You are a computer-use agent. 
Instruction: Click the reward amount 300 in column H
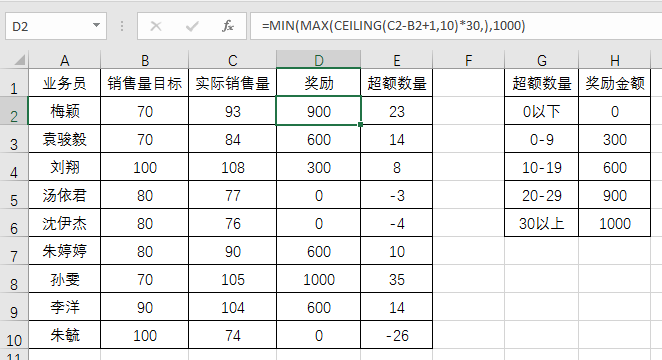pos(615,139)
